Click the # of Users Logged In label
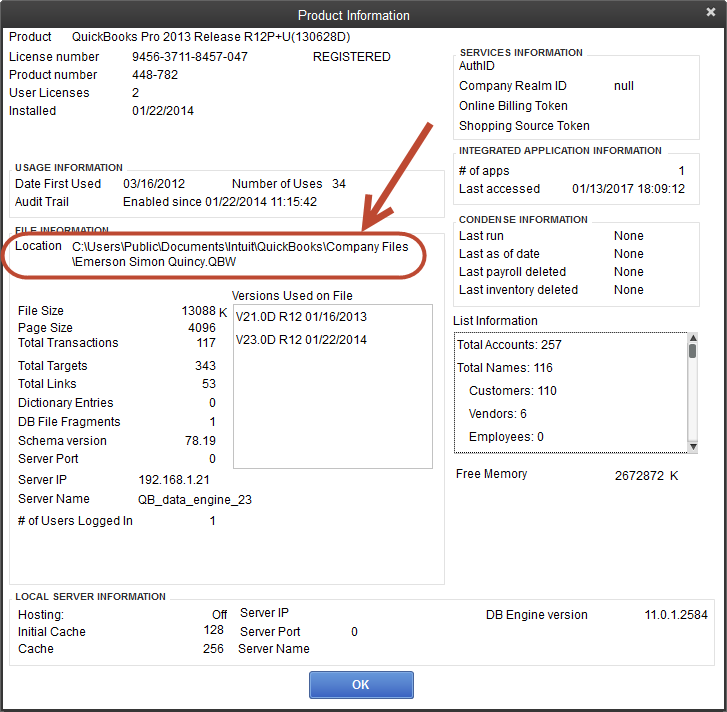Viewport: 727px width, 712px height. point(75,521)
